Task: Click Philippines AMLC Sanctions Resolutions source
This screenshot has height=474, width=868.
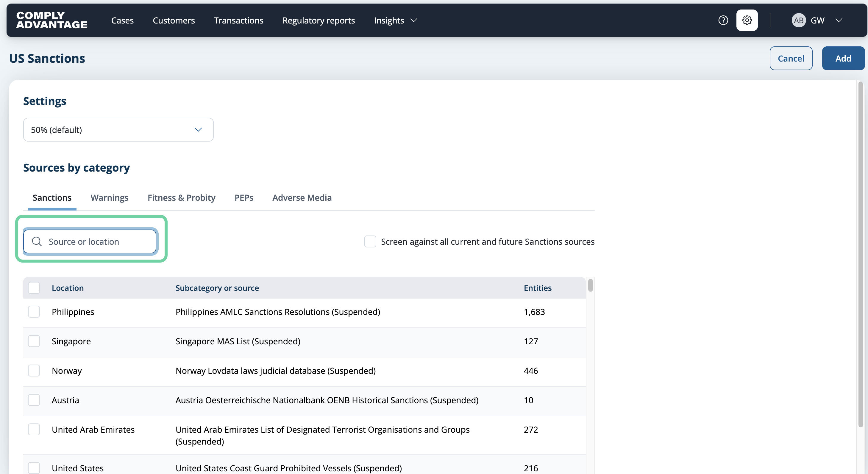Action: click(278, 312)
